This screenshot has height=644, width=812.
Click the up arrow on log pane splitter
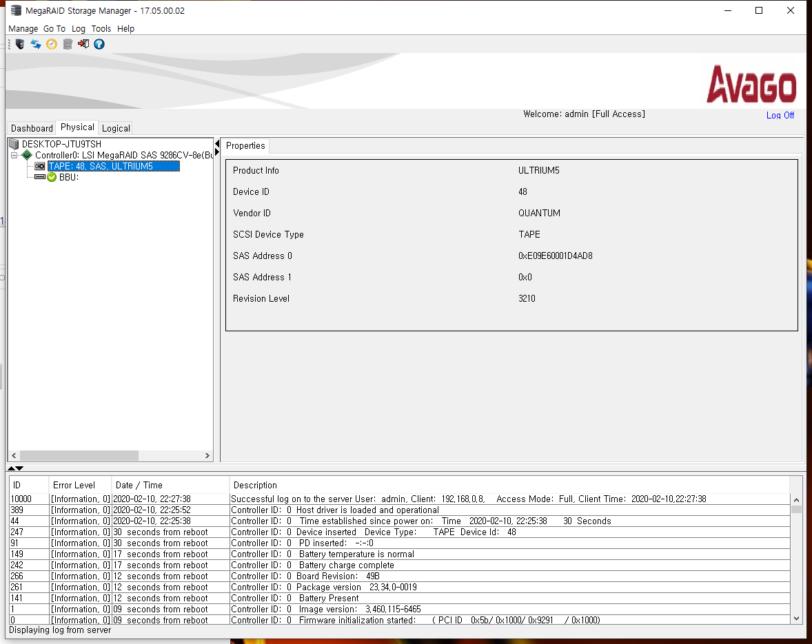12,468
